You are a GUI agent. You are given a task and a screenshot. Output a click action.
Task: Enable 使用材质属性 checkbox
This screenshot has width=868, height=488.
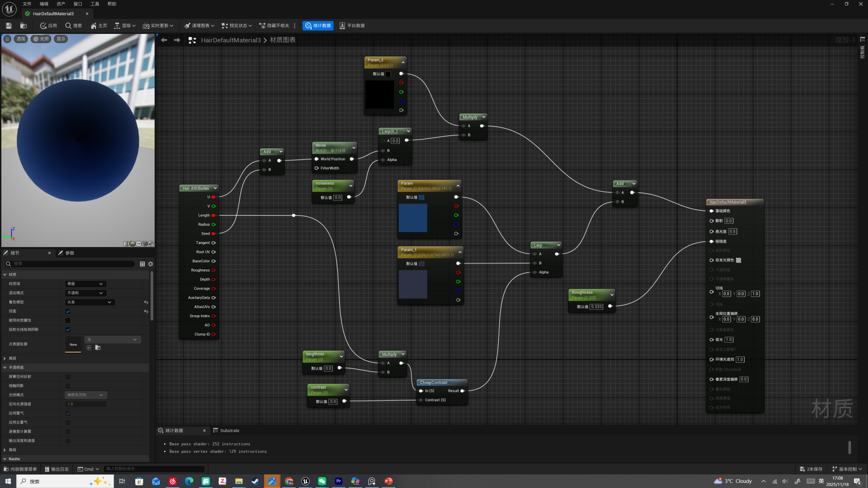(67, 320)
